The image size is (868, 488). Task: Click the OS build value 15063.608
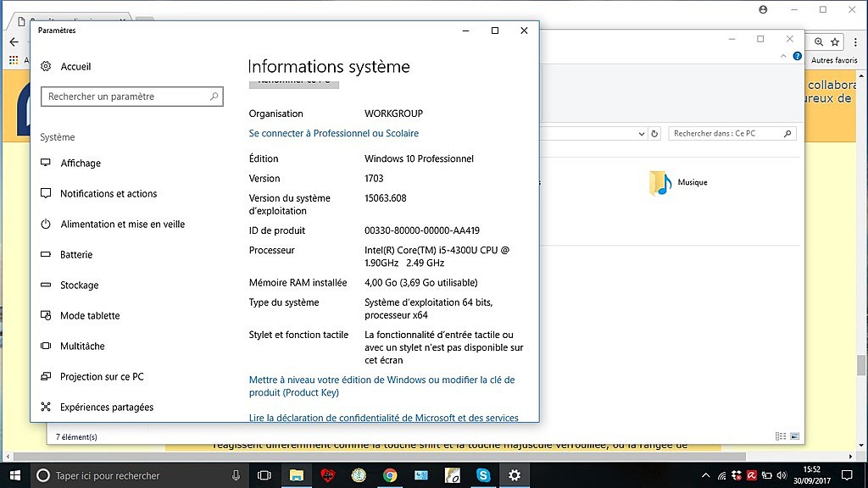pos(386,198)
